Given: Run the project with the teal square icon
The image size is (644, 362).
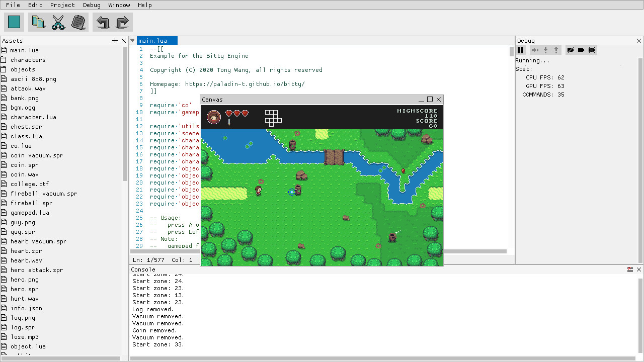Looking at the screenshot, I should coord(13,22).
